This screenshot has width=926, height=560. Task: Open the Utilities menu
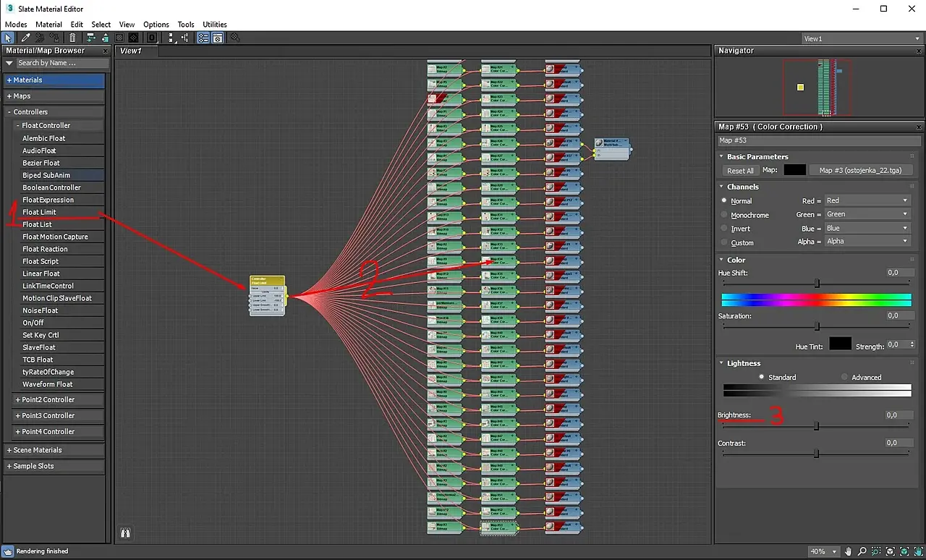(214, 25)
